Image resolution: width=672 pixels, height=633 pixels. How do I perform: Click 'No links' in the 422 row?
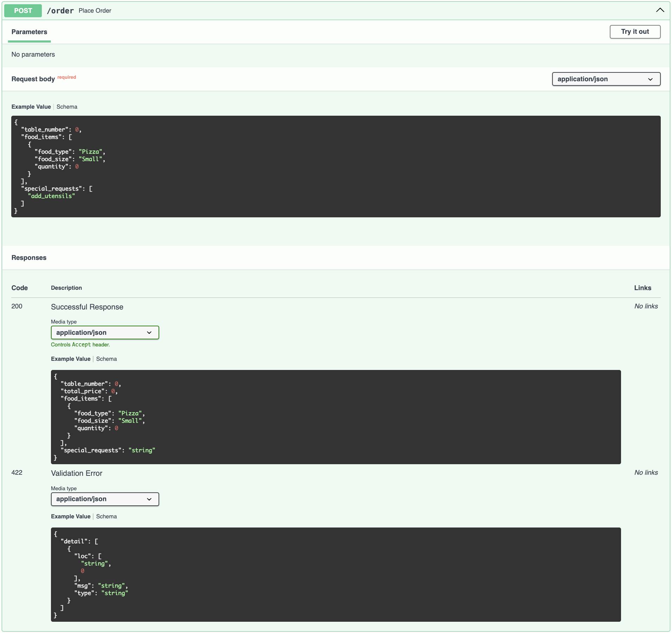pos(646,473)
